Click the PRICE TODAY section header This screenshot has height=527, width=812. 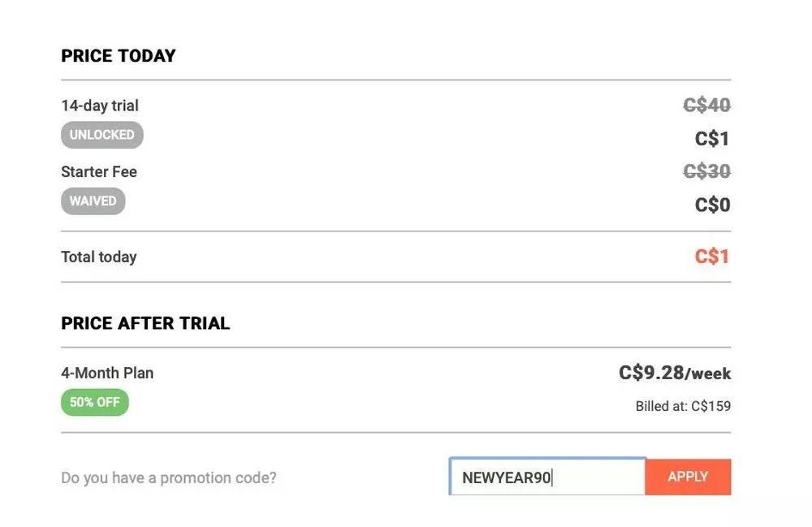pyautogui.click(x=118, y=55)
